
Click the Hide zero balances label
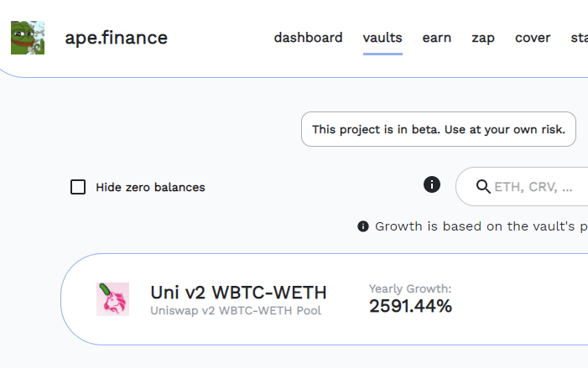click(150, 187)
